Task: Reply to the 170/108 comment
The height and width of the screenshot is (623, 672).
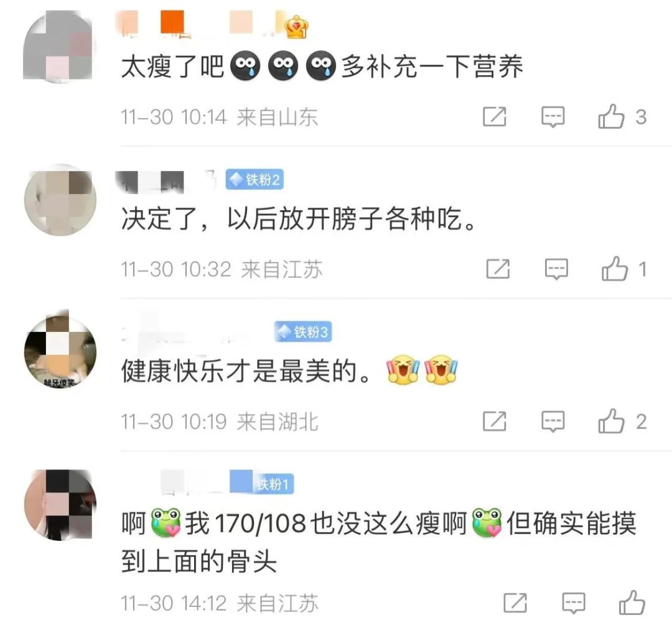Action: point(574,603)
